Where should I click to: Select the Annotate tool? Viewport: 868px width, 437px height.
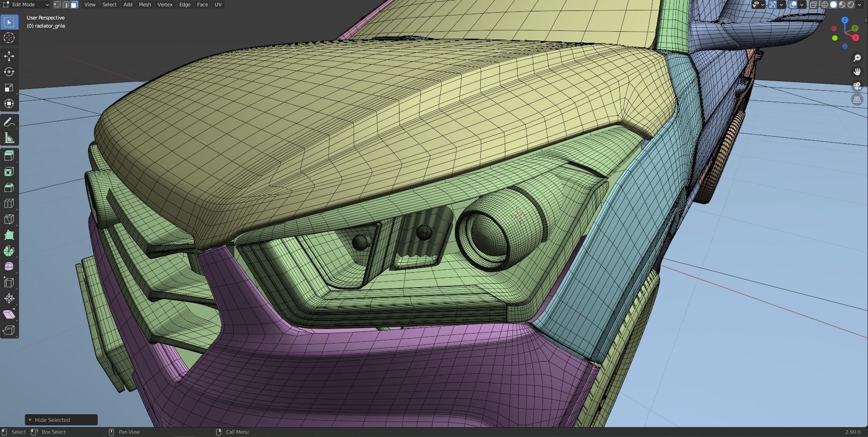pos(9,122)
